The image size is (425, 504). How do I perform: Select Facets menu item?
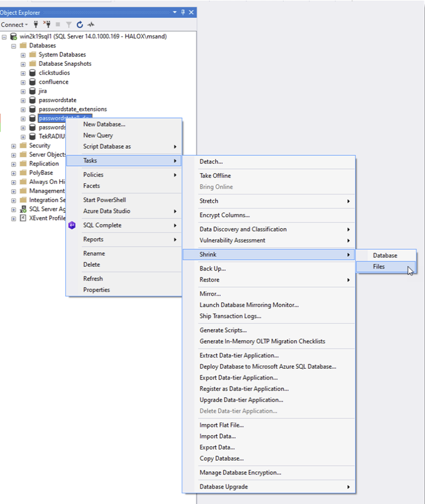[124, 186]
